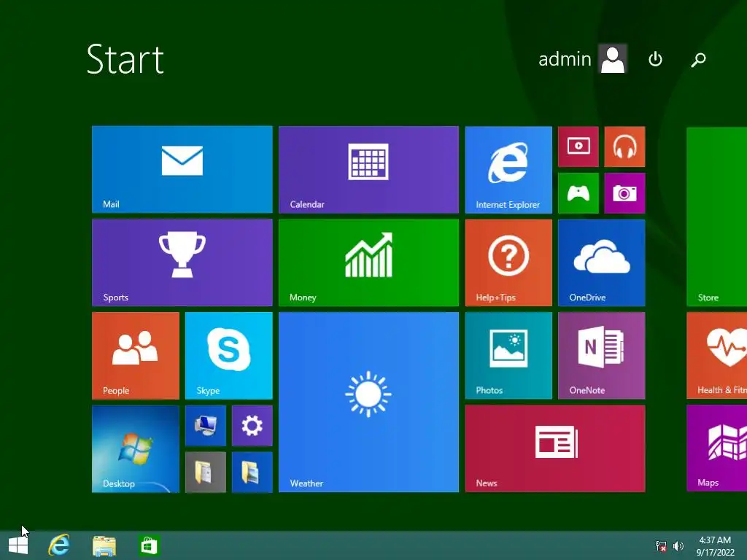Image resolution: width=747 pixels, height=560 pixels.
Task: Open the News tile
Action: click(x=555, y=448)
